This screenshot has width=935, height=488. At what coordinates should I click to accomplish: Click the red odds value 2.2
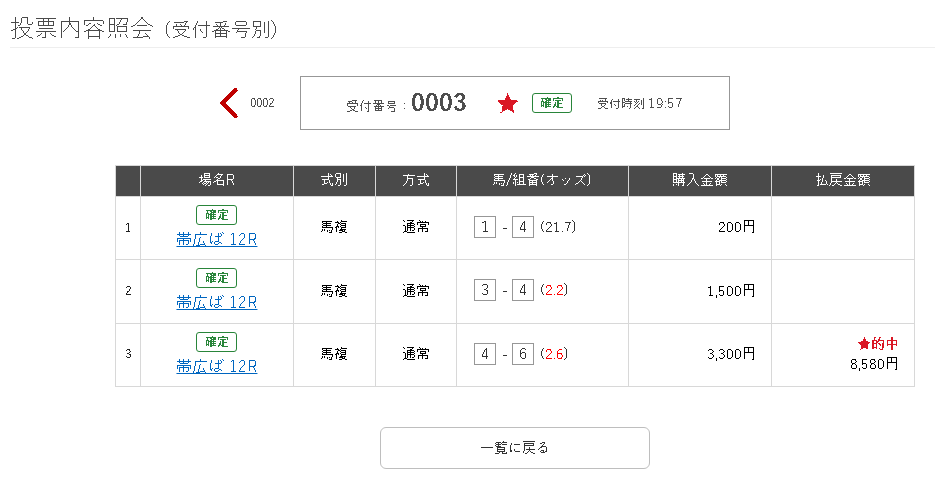tap(554, 291)
